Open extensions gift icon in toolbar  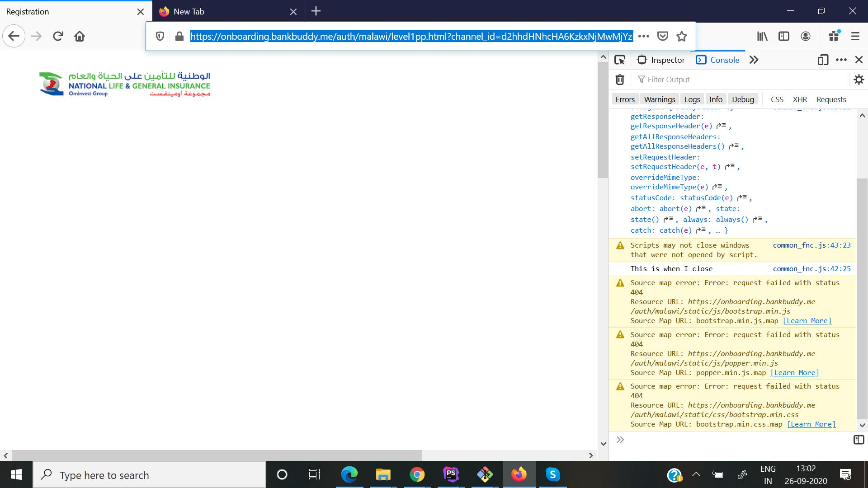[835, 36]
